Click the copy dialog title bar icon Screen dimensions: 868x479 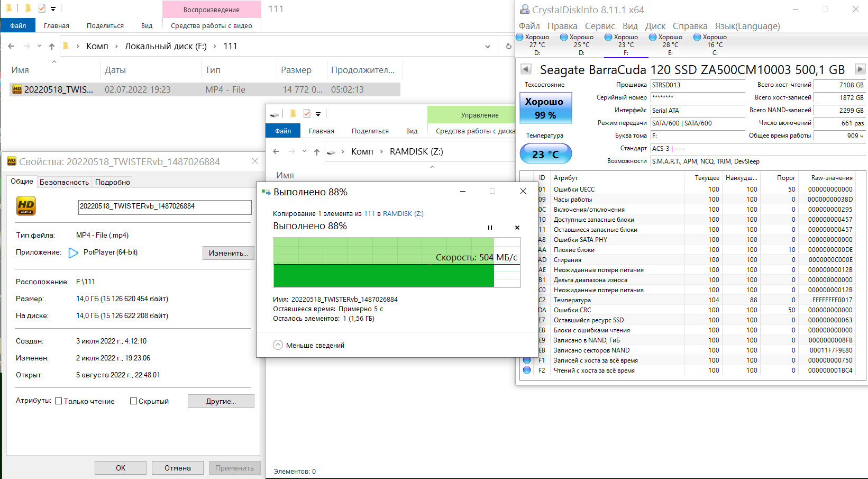266,192
